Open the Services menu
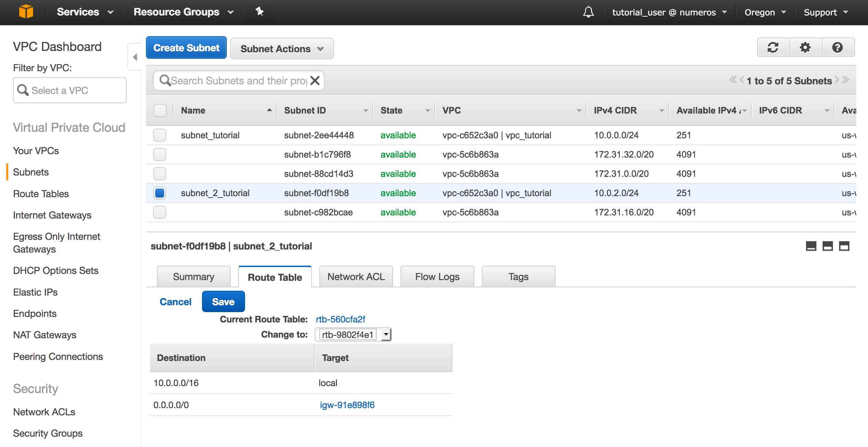 [x=85, y=12]
